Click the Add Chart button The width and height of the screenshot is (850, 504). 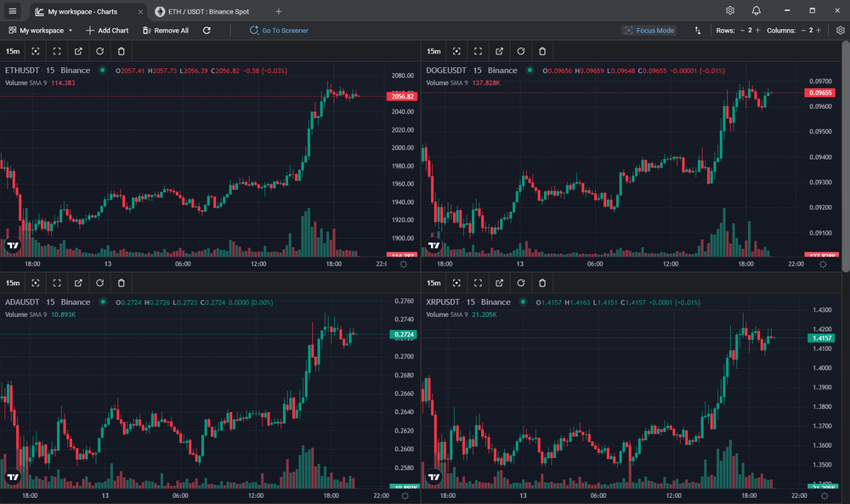[107, 31]
